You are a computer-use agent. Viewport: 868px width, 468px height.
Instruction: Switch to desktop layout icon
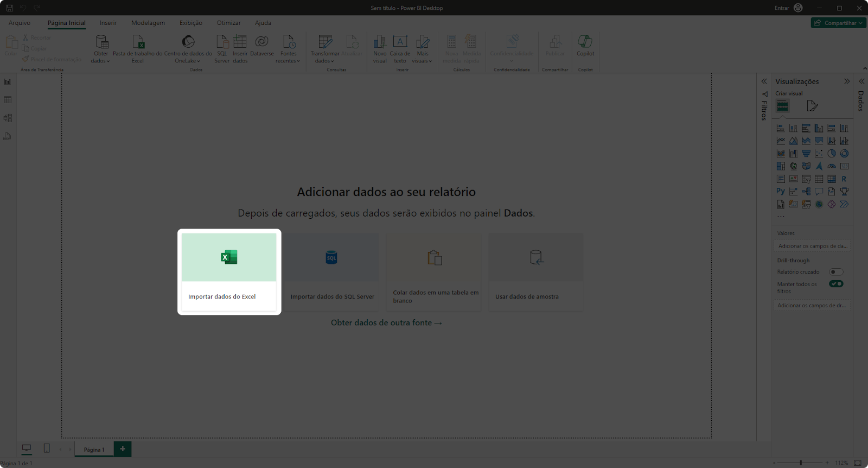point(27,448)
